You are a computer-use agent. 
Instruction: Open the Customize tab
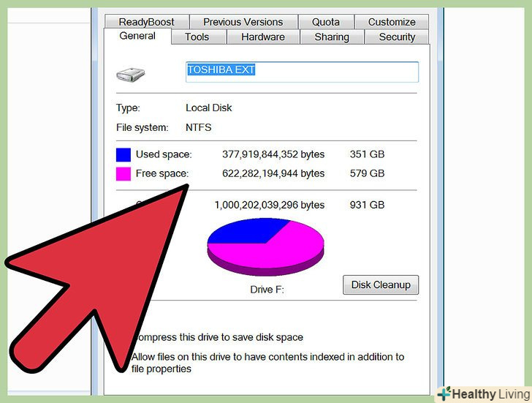tap(392, 22)
